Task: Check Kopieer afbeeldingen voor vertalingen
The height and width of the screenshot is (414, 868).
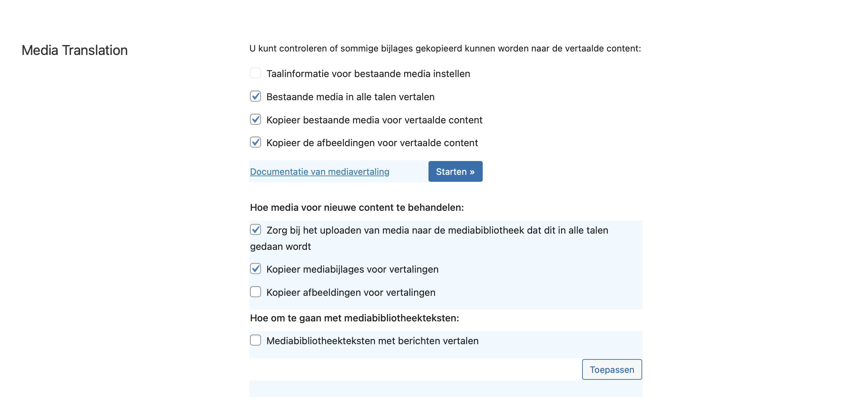Action: (x=255, y=292)
